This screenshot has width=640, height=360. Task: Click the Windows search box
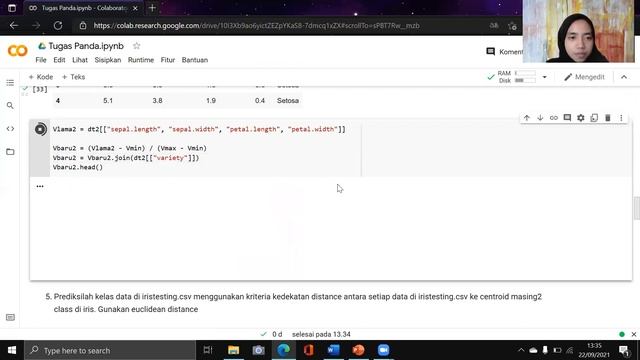coord(110,350)
